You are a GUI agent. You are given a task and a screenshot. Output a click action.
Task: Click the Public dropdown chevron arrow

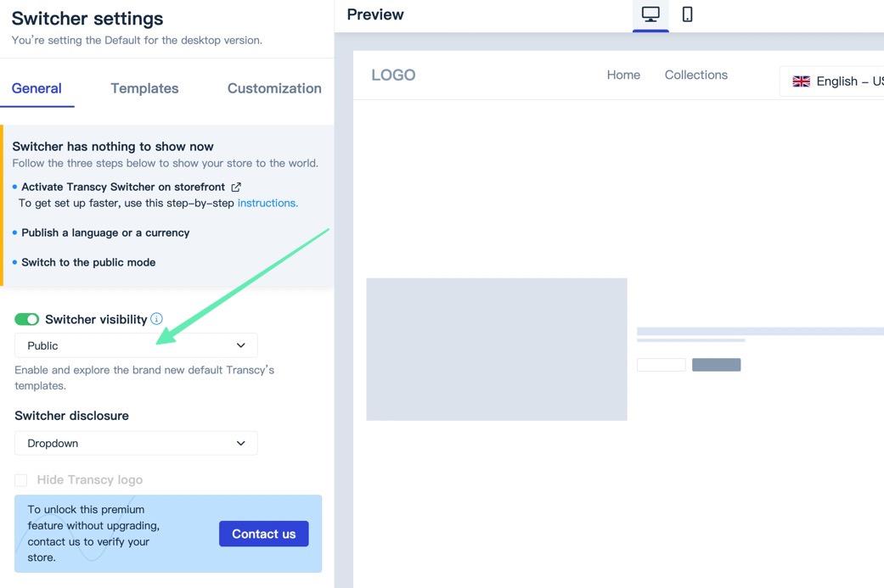[x=240, y=345]
